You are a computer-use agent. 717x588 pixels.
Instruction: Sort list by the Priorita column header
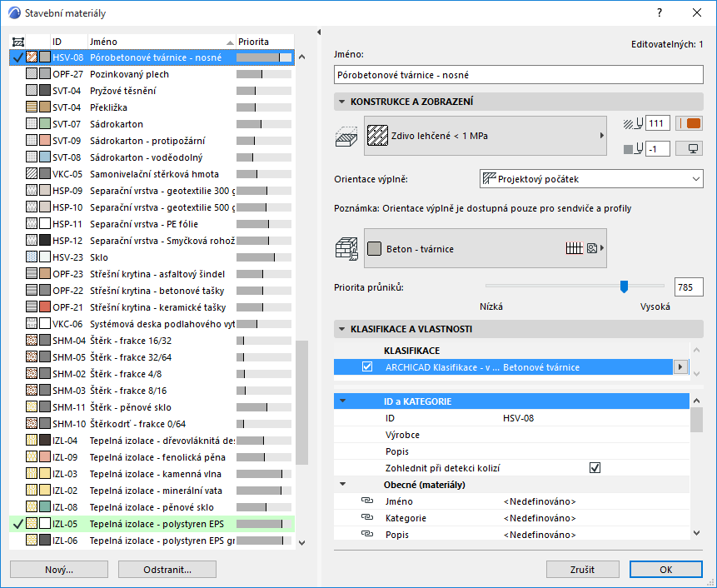(x=265, y=42)
